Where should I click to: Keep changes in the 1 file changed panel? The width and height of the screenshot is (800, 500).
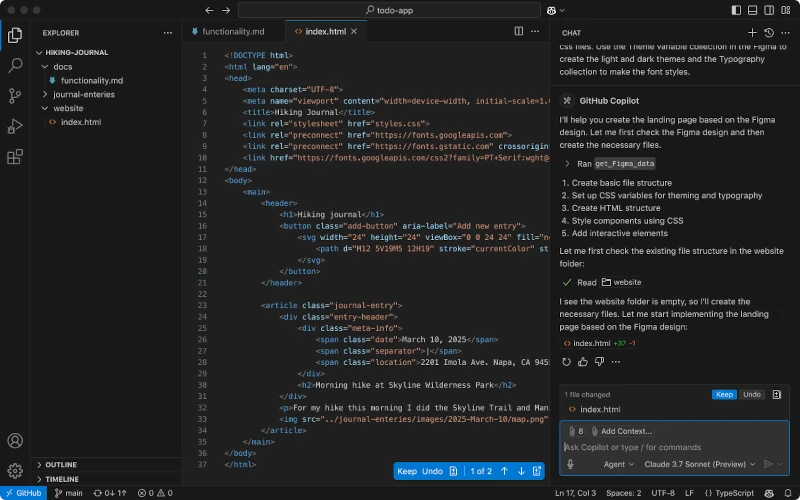[x=724, y=394]
